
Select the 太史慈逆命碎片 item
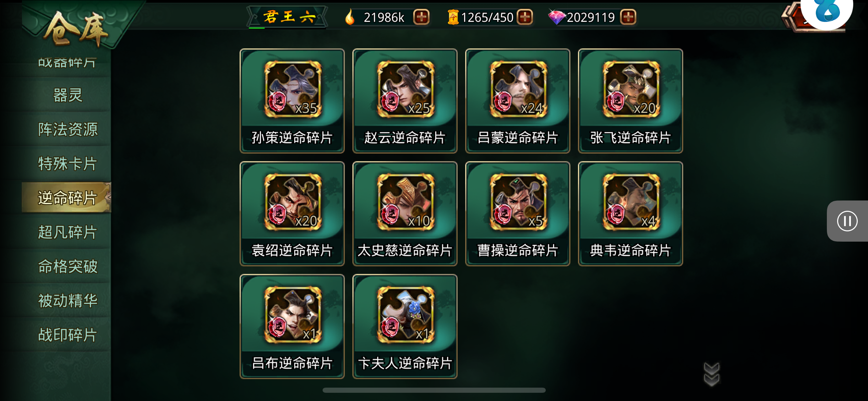405,214
